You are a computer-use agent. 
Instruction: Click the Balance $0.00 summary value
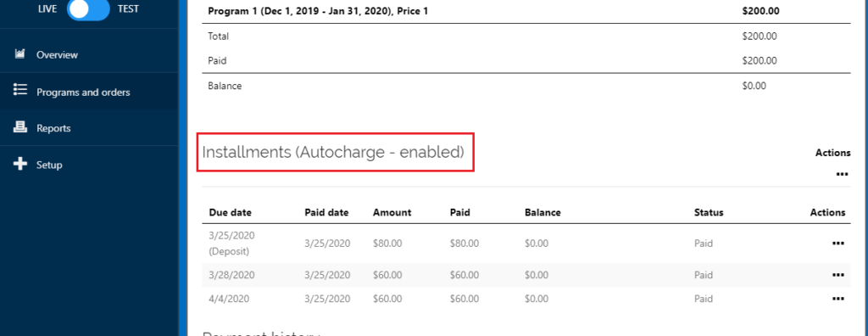[x=753, y=86]
